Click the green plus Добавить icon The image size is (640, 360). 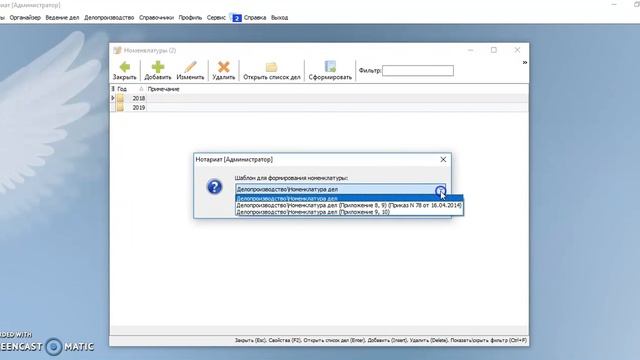(158, 67)
